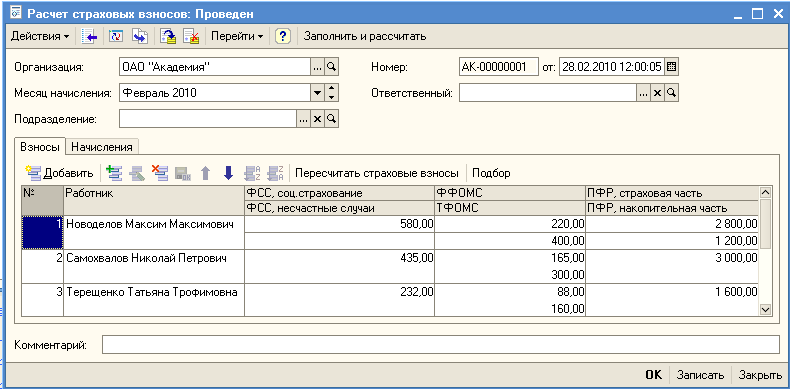Click the ФФОМС column header
This screenshot has width=790, height=389.
(x=510, y=193)
